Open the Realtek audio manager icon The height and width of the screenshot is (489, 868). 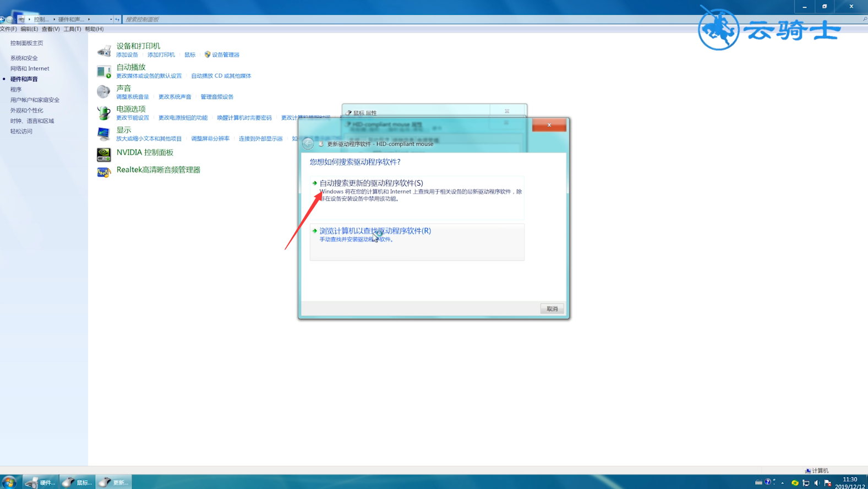[103, 172]
